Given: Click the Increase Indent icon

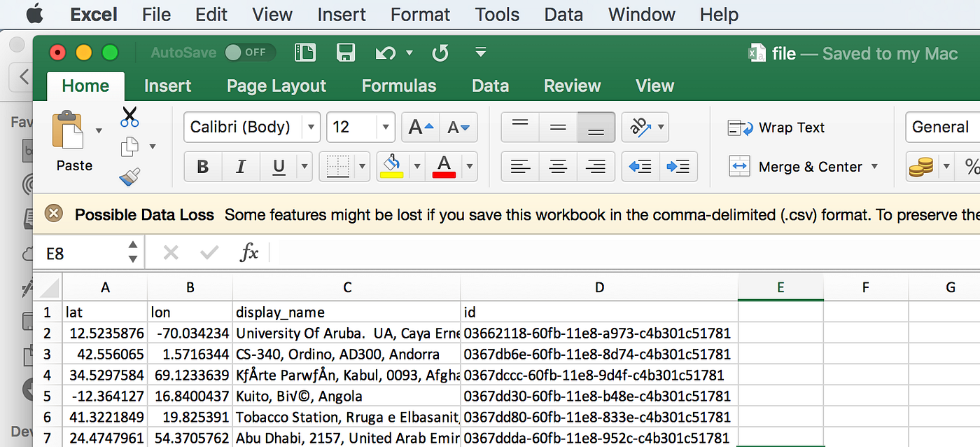Looking at the screenshot, I should [678, 167].
